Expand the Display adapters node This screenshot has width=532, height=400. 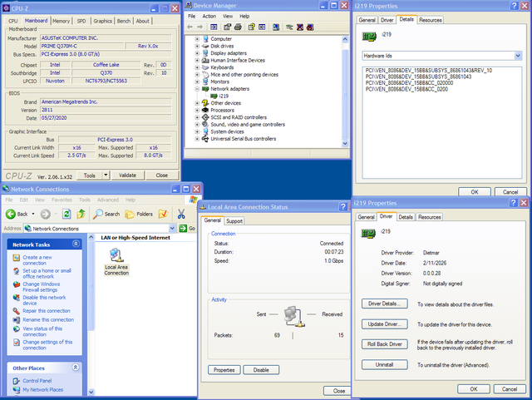pyautogui.click(x=197, y=53)
